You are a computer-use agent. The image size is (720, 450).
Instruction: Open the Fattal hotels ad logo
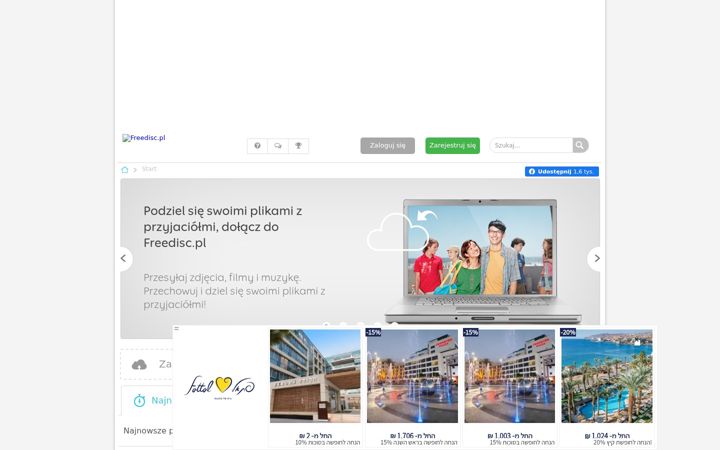(x=220, y=386)
